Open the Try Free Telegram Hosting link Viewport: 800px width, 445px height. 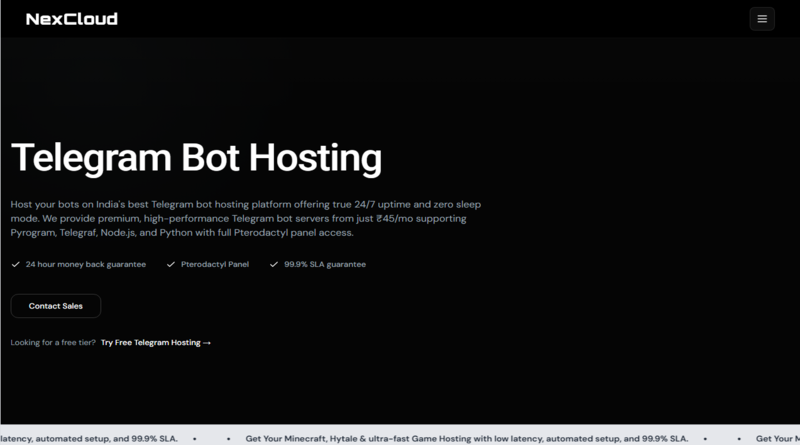(156, 342)
